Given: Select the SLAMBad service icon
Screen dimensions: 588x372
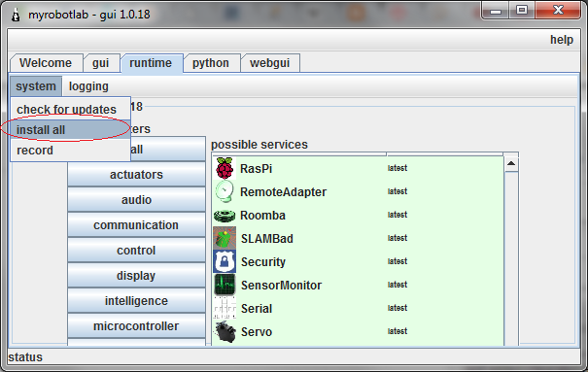Looking at the screenshot, I should (x=225, y=238).
